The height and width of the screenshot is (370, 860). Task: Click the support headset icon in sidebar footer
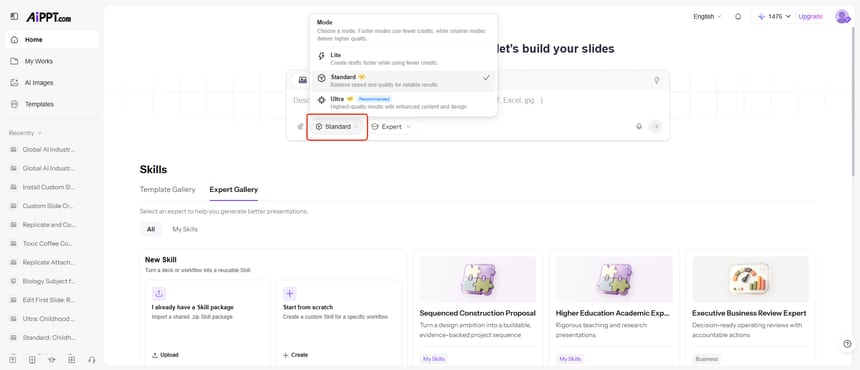92,360
